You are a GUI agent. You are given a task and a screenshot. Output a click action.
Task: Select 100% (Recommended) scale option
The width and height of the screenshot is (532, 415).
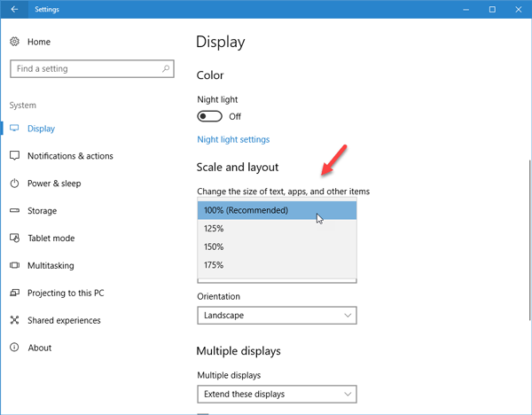pyautogui.click(x=276, y=210)
